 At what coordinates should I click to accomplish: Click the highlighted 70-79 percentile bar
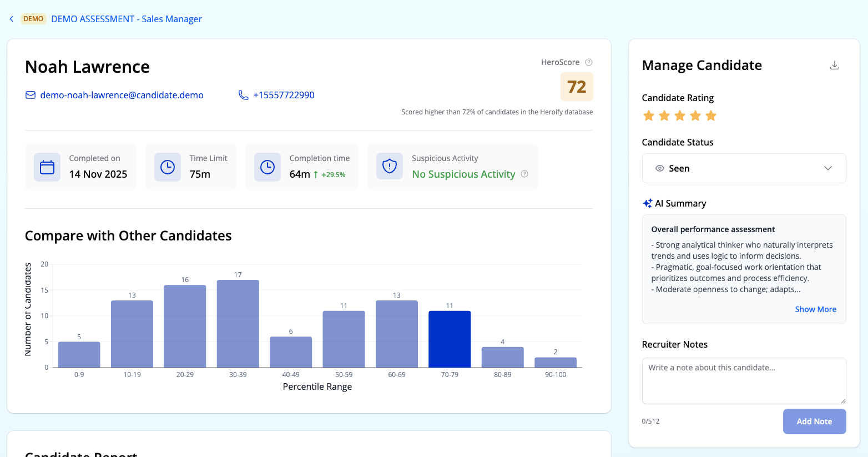(x=450, y=339)
